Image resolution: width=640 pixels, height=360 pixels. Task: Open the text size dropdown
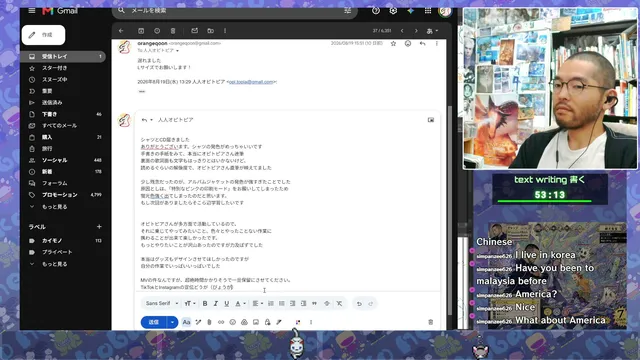pos(190,303)
